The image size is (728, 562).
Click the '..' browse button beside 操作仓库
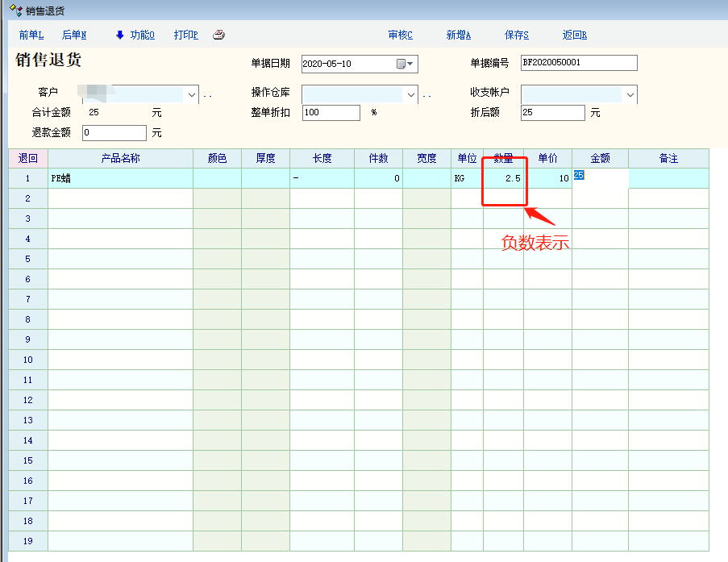click(x=426, y=95)
